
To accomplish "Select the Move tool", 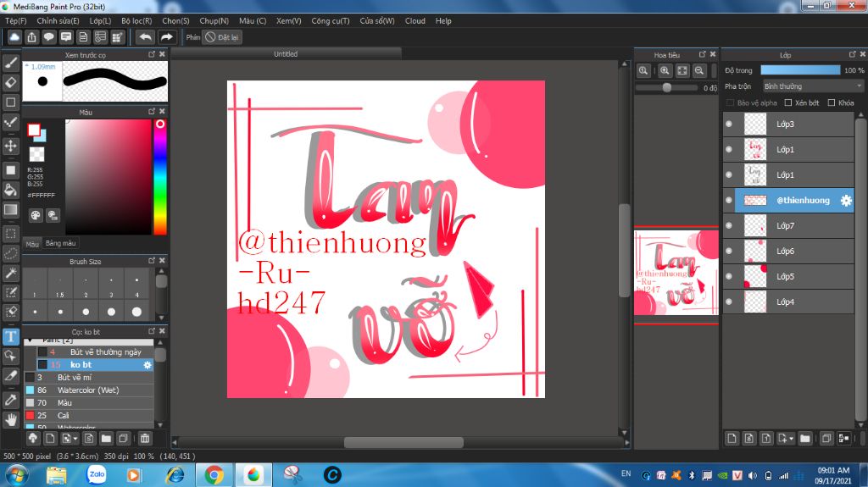I will point(10,146).
